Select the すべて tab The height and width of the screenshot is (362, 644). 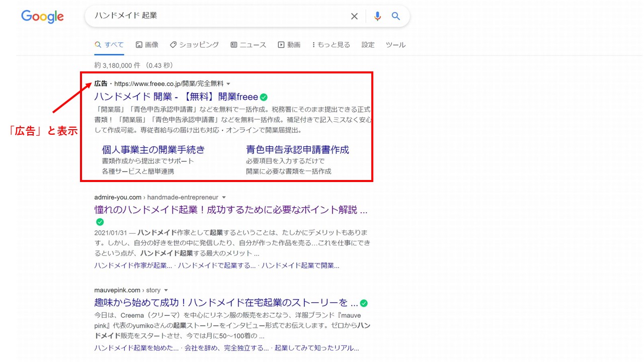pos(109,45)
